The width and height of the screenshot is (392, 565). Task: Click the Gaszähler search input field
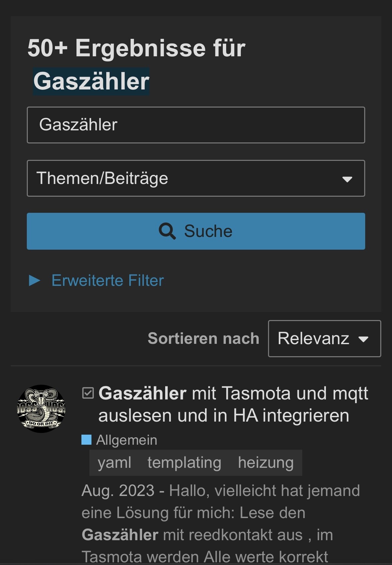[196, 125]
